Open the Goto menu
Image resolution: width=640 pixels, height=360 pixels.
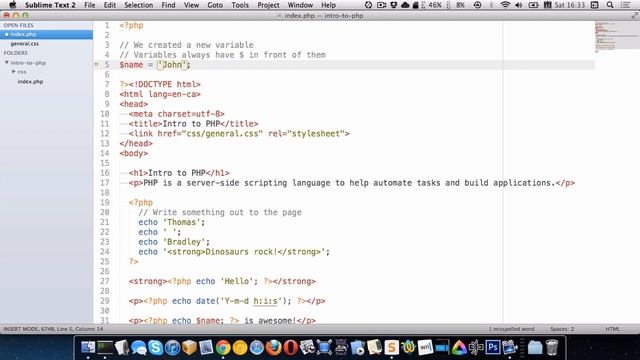pyautogui.click(x=215, y=5)
